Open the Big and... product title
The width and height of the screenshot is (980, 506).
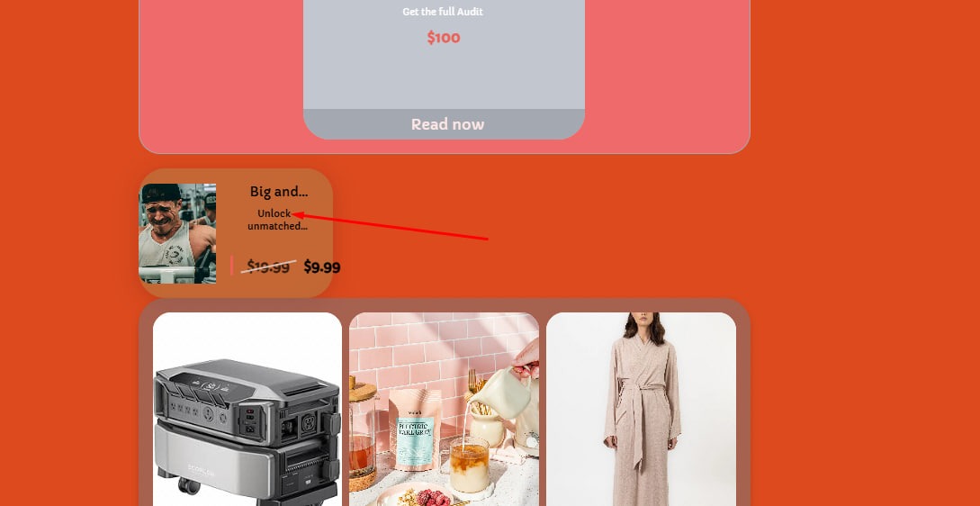point(279,192)
